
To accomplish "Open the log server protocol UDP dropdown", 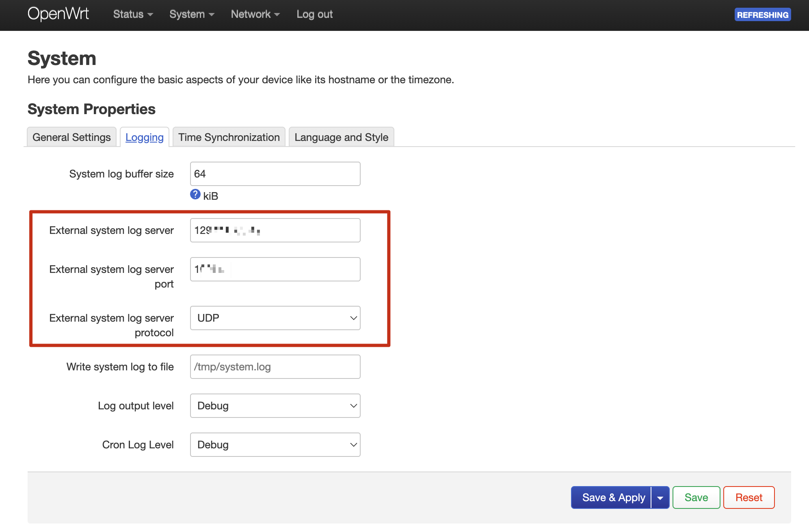I will click(275, 318).
